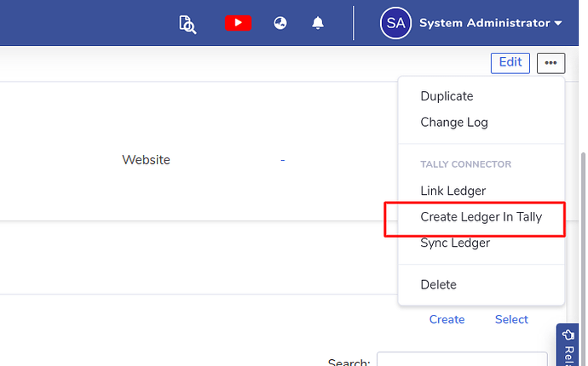Select Delete from the menu

coord(438,284)
